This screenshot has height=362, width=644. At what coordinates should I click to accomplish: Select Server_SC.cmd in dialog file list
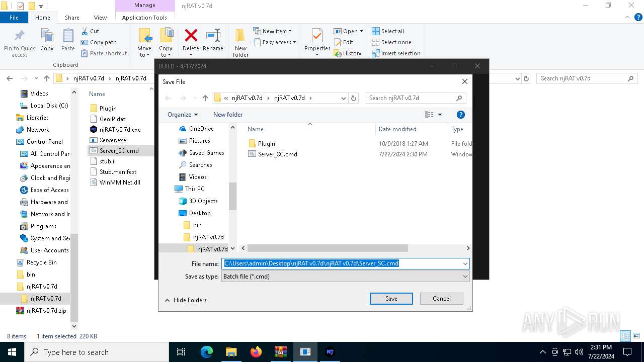273,154
